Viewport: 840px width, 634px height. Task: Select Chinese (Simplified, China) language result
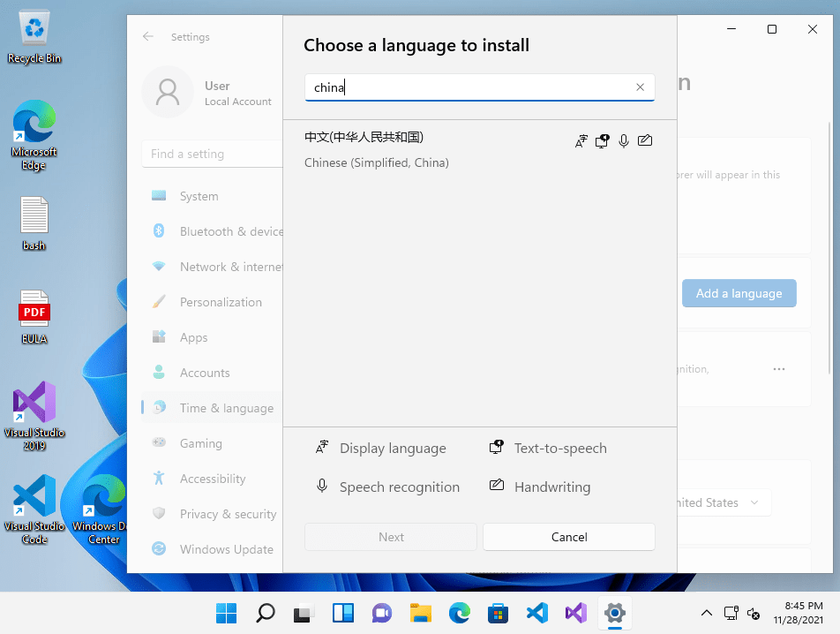[479, 149]
